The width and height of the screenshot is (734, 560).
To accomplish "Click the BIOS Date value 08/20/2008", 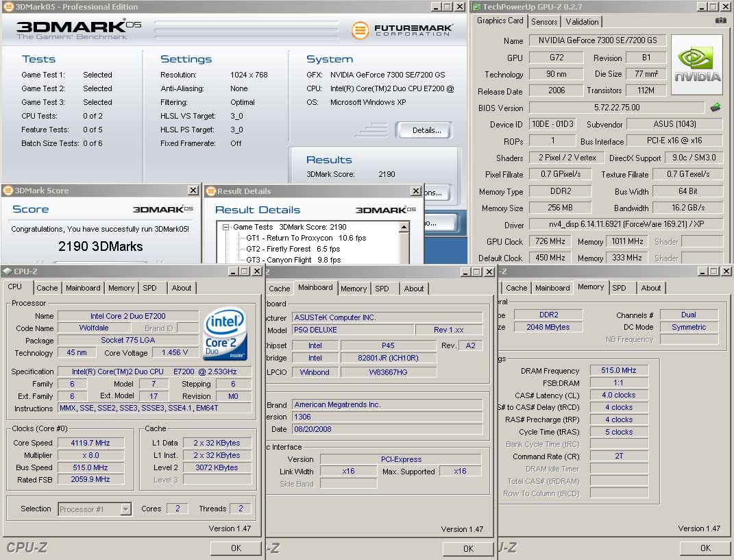I will click(387, 429).
